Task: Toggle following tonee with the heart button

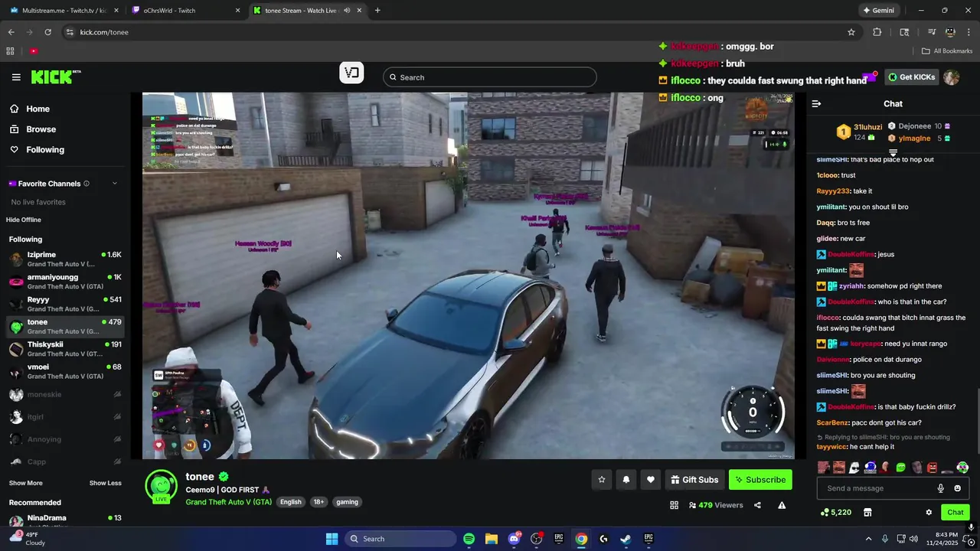Action: coord(651,480)
